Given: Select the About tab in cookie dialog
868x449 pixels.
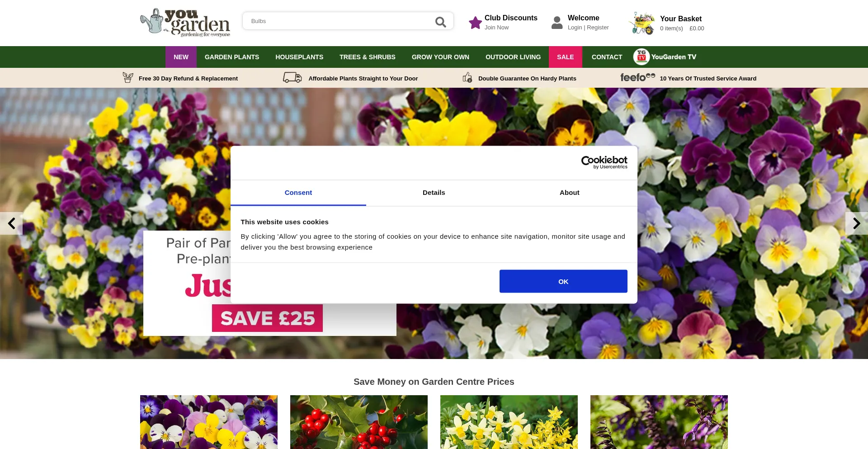Looking at the screenshot, I should (569, 193).
